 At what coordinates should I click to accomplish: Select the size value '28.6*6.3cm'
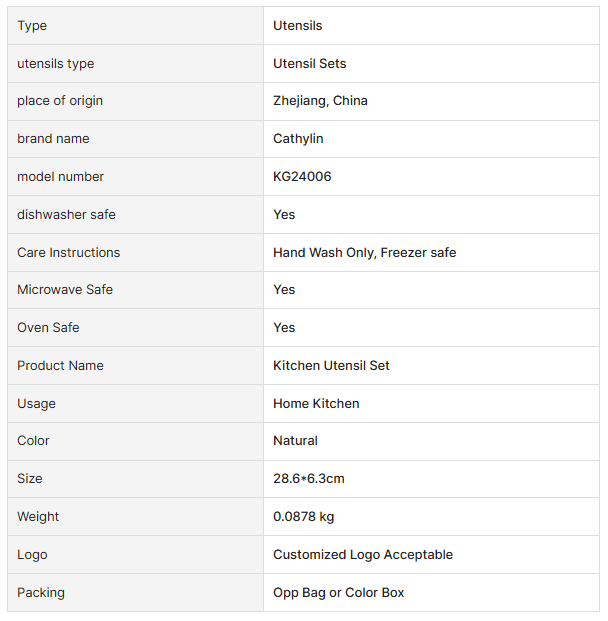308,479
